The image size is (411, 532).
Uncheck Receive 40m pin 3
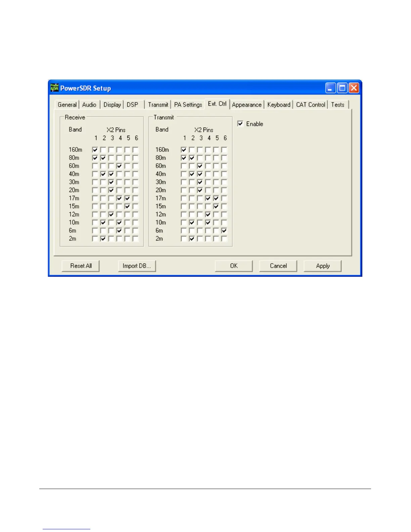[x=111, y=174]
